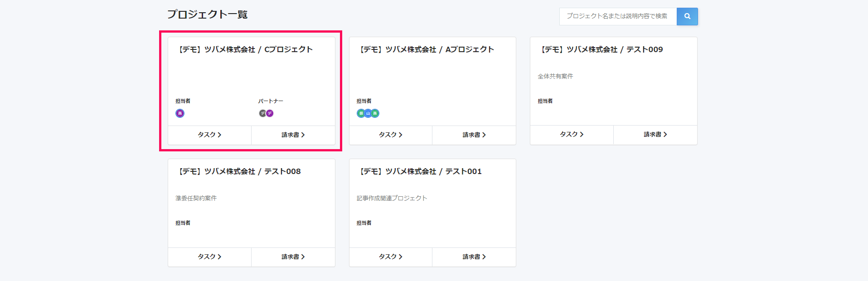Click the 準委任契約案件 description text

(x=196, y=199)
